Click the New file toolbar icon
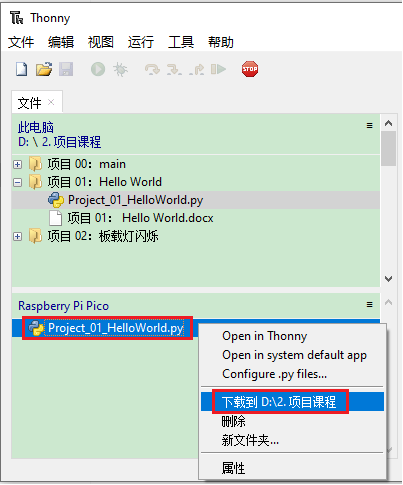The height and width of the screenshot is (485, 403). 22,69
